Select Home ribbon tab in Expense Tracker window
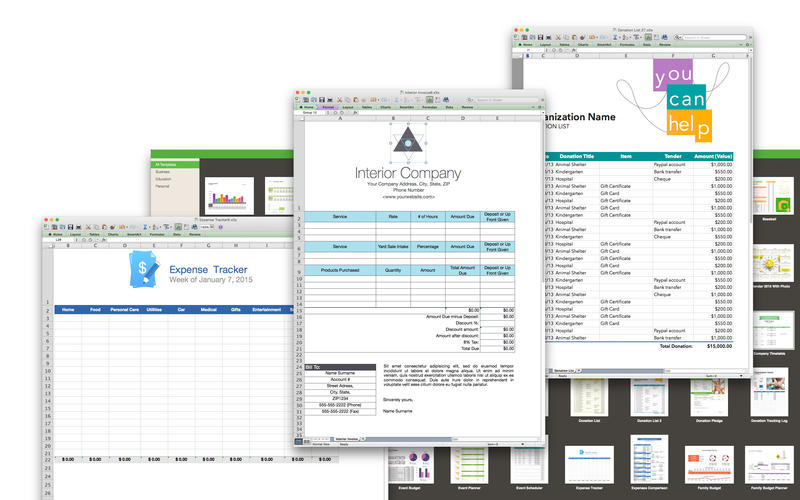The height and width of the screenshot is (500, 800). pos(56,234)
